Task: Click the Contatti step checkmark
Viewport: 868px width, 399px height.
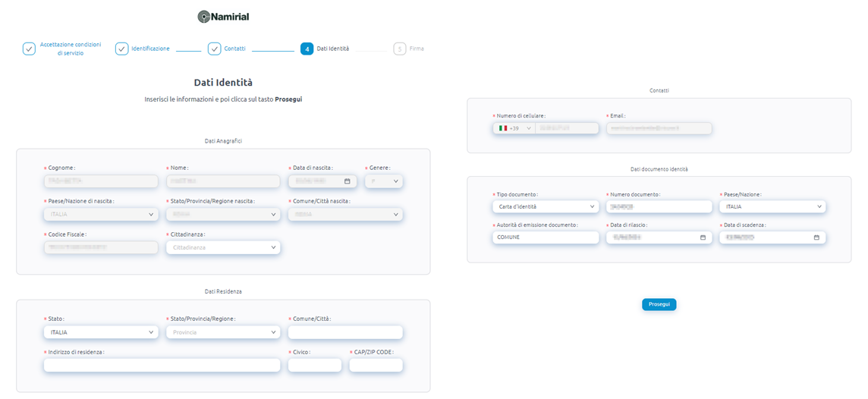Action: tap(214, 49)
